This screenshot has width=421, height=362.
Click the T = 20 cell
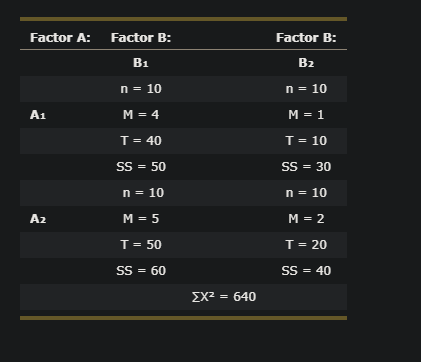point(306,245)
